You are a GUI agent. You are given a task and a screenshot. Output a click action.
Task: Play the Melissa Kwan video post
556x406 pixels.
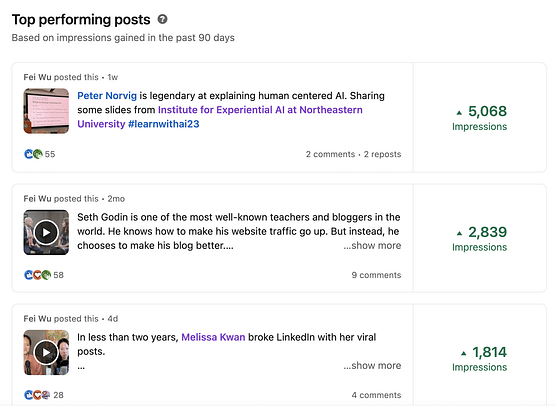(46, 352)
